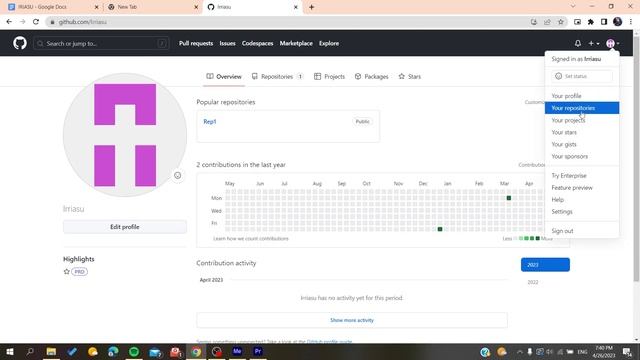Click Show more activity button
This screenshot has height=360, width=640.
tap(352, 320)
